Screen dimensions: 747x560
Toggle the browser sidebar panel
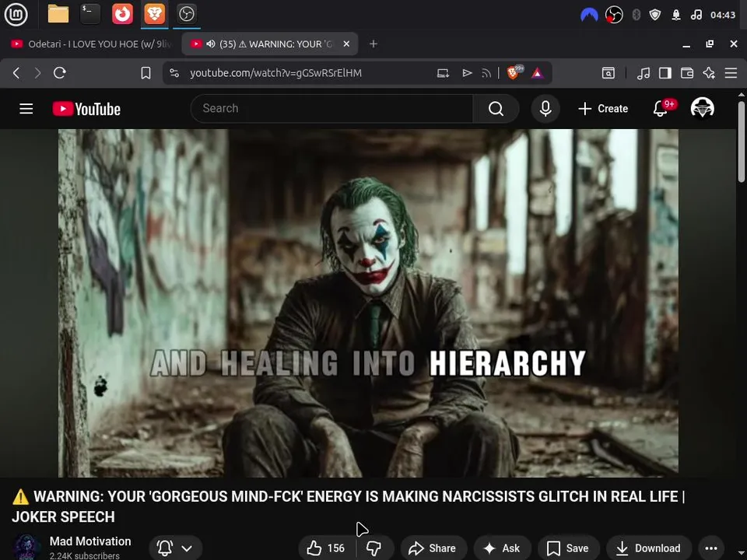(665, 73)
